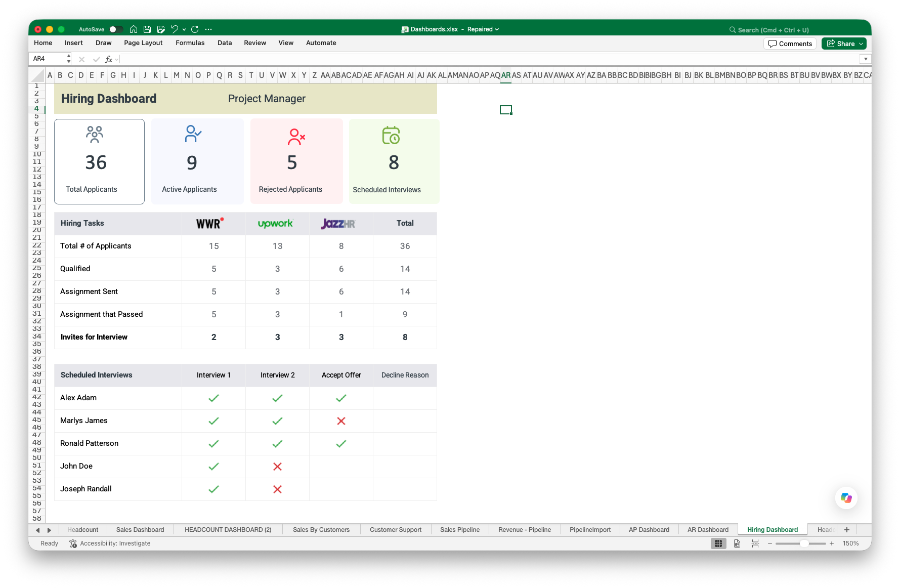The image size is (900, 588).
Task: Click the Upwork logo in Hiring Tasks table
Action: tap(276, 223)
